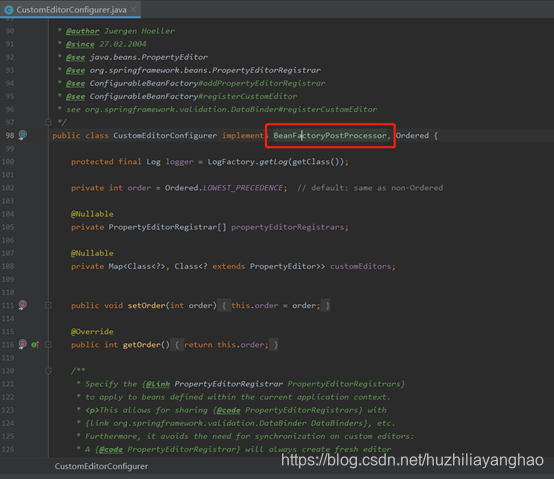The height and width of the screenshot is (479, 554).
Task: Click the @code tag on line 126
Action: point(111,449)
